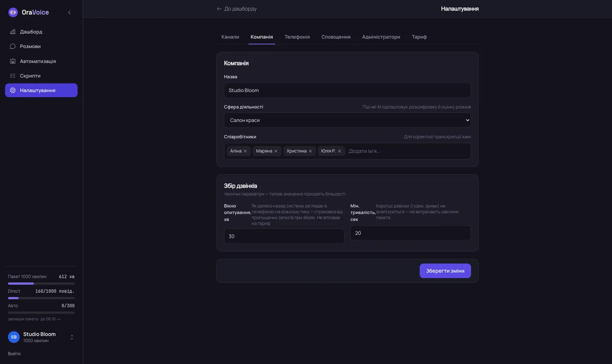612x364 pixels.
Task: Click the OraVoice logo icon
Action: tap(13, 12)
